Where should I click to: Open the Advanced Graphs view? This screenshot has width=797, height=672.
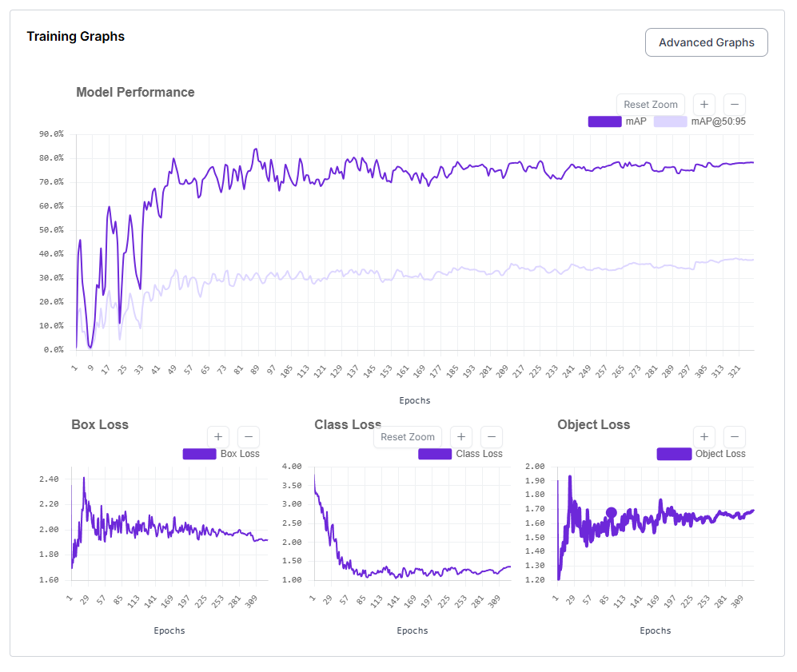point(706,42)
